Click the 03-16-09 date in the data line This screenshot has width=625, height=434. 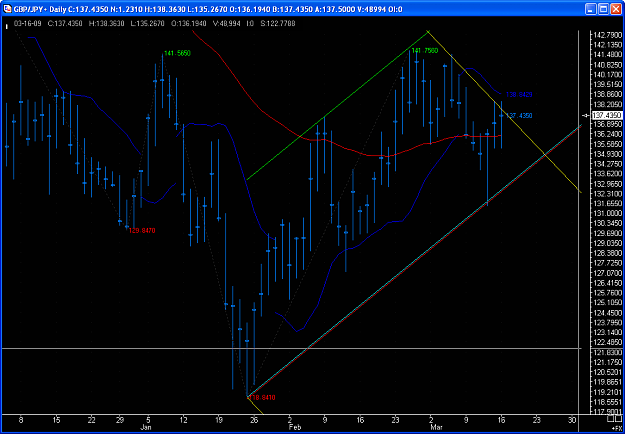(x=26, y=24)
